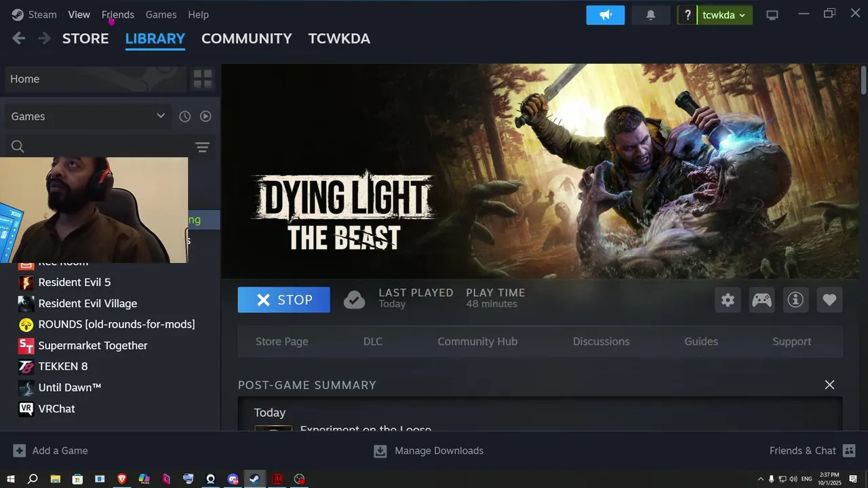This screenshot has height=488, width=868.
Task: Show game info icon
Action: [795, 300]
